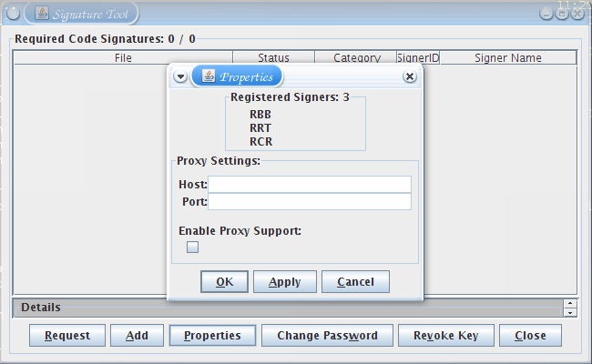The width and height of the screenshot is (592, 364).
Task: Open the Signature Tool window menu circle button
Action: point(13,14)
